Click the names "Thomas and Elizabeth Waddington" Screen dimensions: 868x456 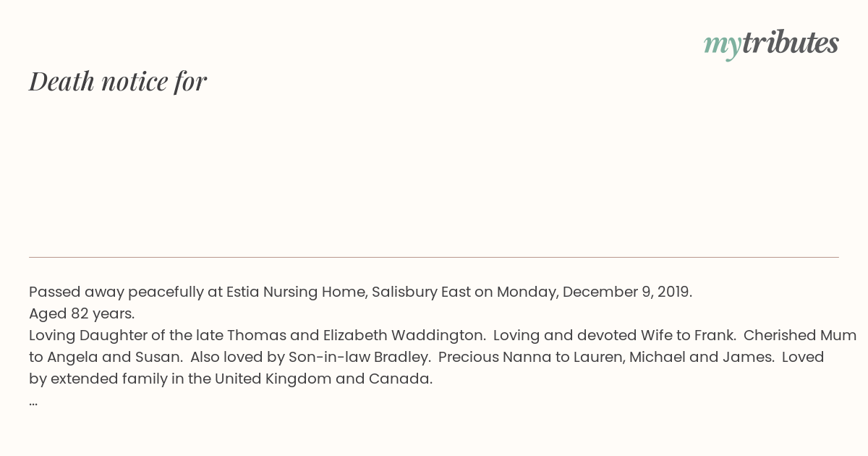356,335
